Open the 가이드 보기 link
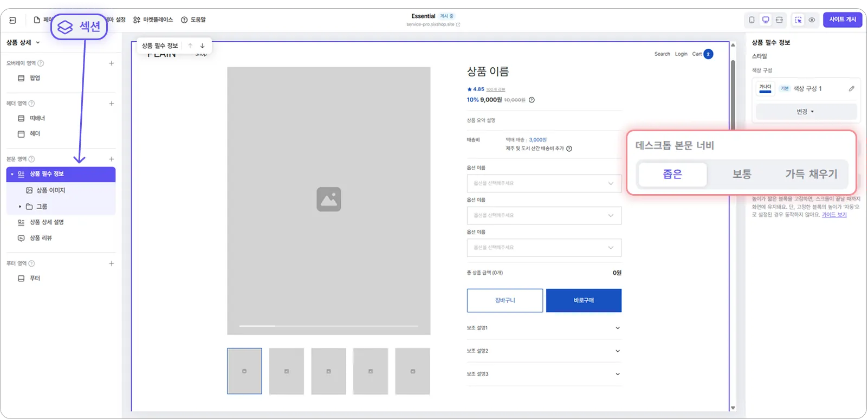Viewport: 868px width, 419px height. (x=834, y=215)
